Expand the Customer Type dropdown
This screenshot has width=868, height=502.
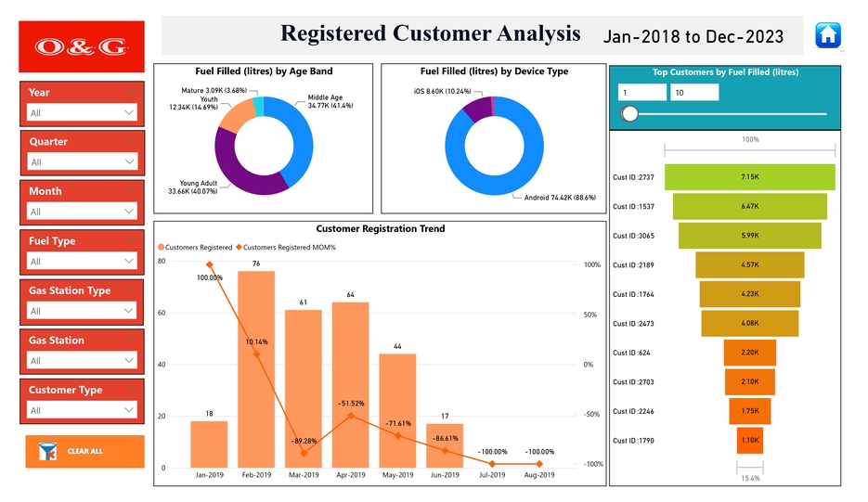[83, 410]
